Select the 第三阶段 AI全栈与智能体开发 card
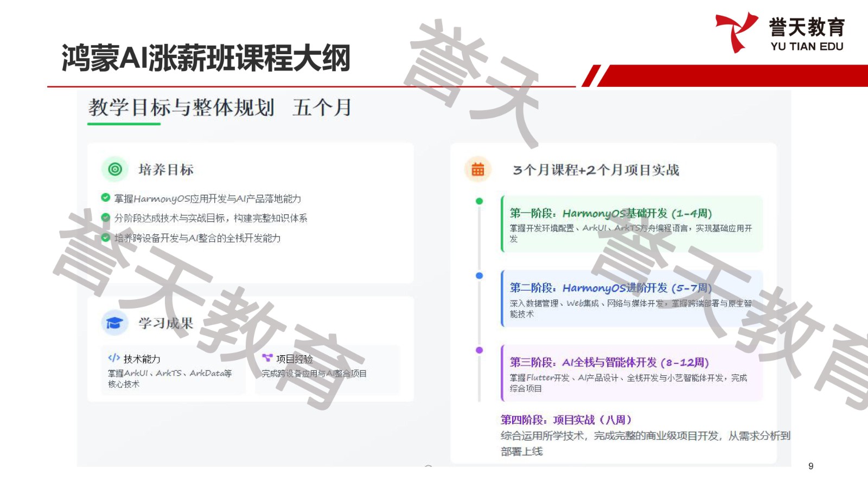Image resolution: width=868 pixels, height=488 pixels. click(632, 373)
